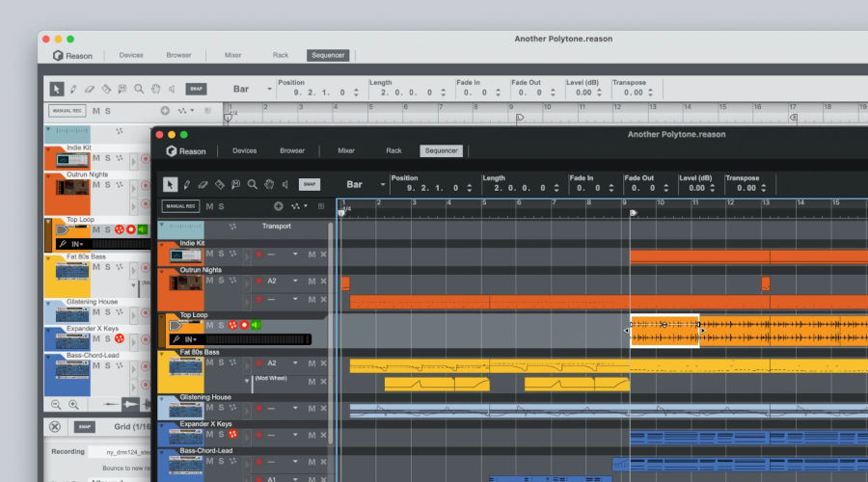The image size is (868, 482).
Task: Select Magnify tool in back light window
Action: [x=139, y=89]
